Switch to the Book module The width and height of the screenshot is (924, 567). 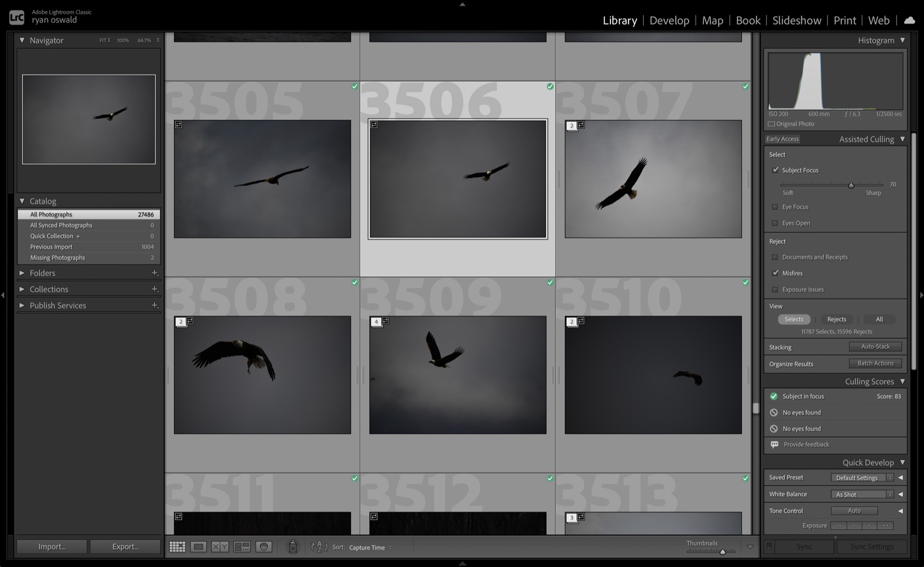748,21
